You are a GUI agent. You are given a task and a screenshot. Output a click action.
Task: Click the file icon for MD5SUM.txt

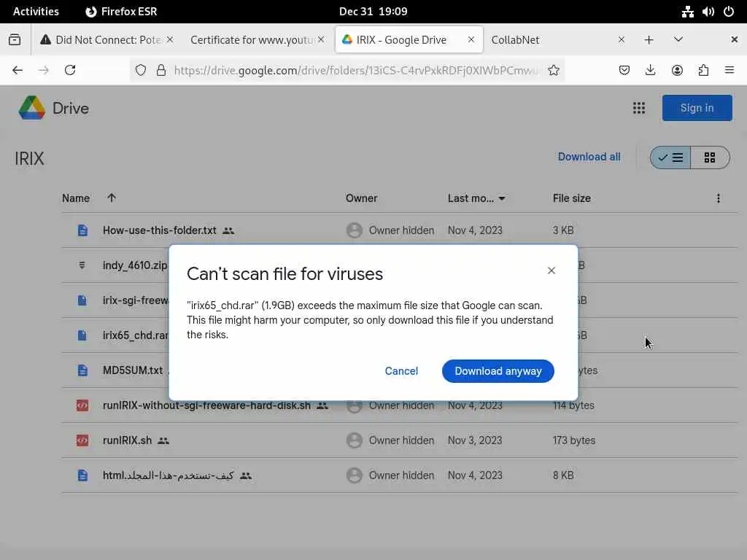82,370
